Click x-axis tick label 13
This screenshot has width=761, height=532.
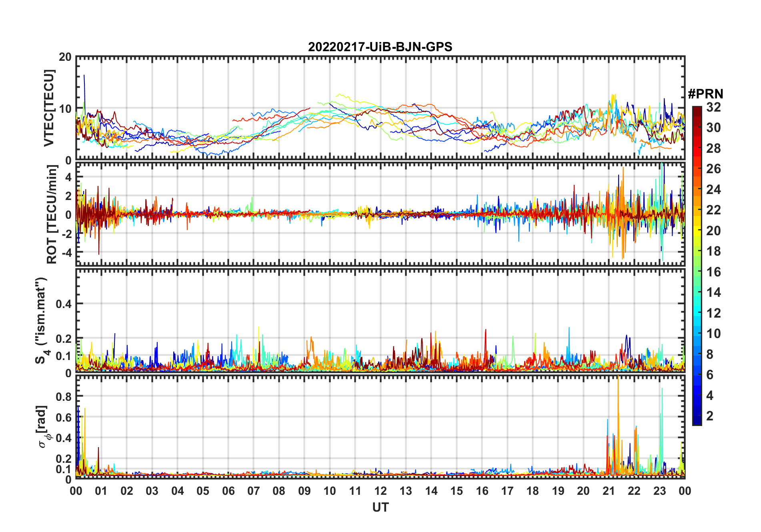[406, 491]
